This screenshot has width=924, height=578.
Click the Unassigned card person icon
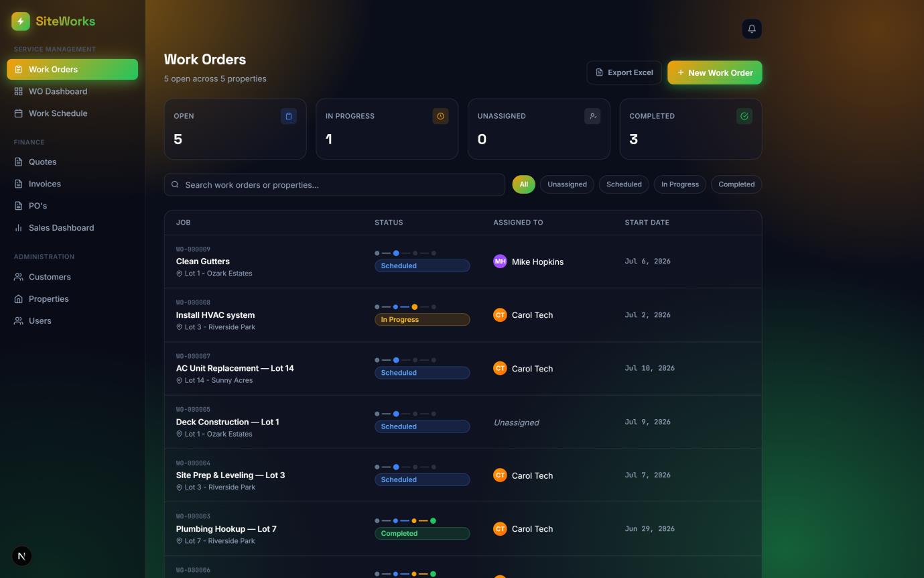[x=592, y=116]
